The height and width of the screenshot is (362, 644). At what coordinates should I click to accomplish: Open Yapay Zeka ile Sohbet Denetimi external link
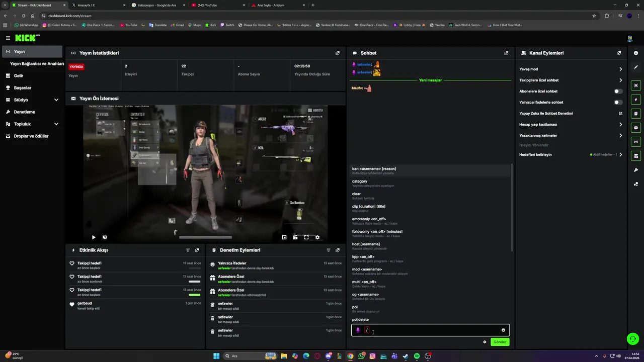[620, 114]
